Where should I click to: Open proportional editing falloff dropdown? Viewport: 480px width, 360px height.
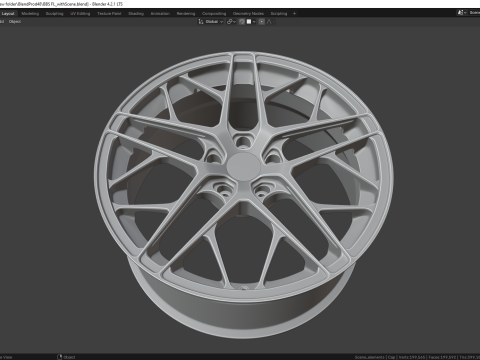click(271, 22)
